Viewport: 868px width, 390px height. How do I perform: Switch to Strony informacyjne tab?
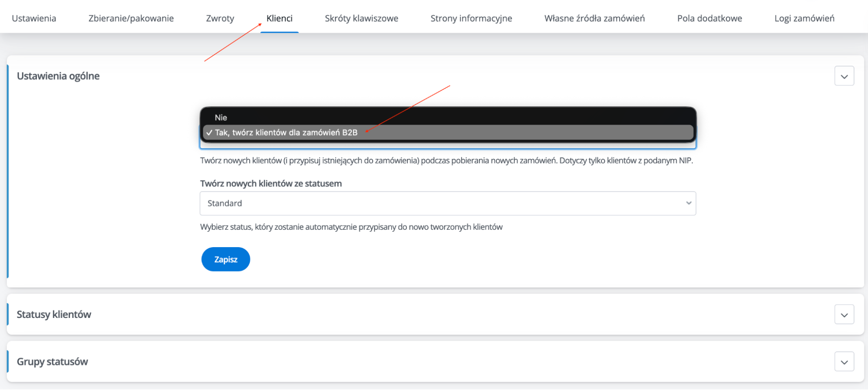471,18
